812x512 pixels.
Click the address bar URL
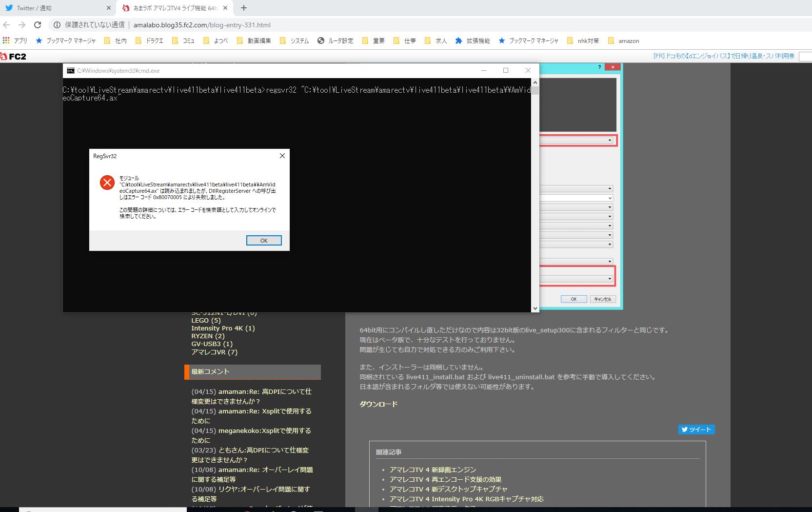coord(202,25)
